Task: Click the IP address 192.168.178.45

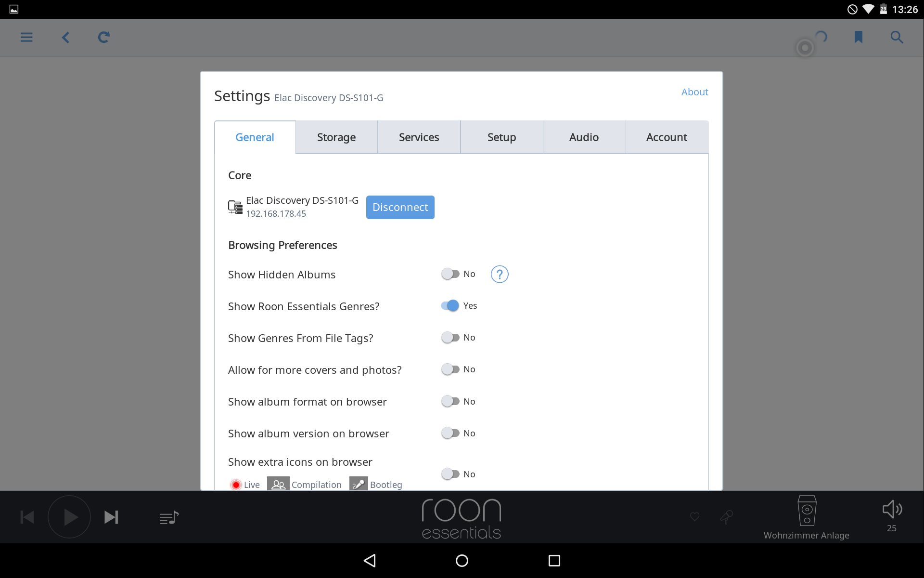Action: pyautogui.click(x=276, y=214)
